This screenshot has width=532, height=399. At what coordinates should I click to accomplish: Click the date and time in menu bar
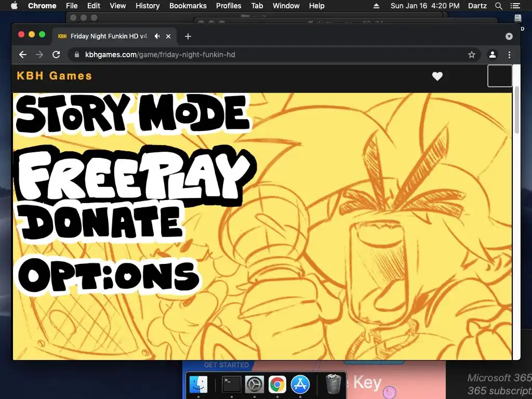click(425, 6)
